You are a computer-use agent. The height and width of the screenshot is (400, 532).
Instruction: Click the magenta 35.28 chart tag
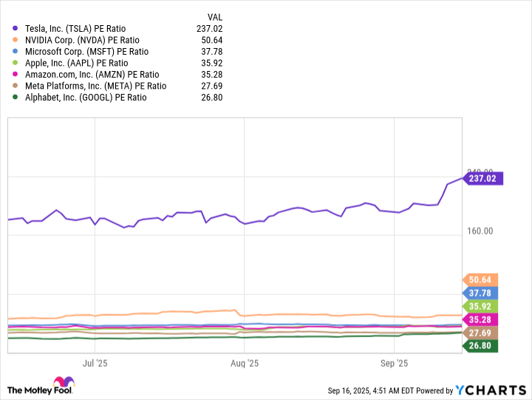tap(480, 319)
